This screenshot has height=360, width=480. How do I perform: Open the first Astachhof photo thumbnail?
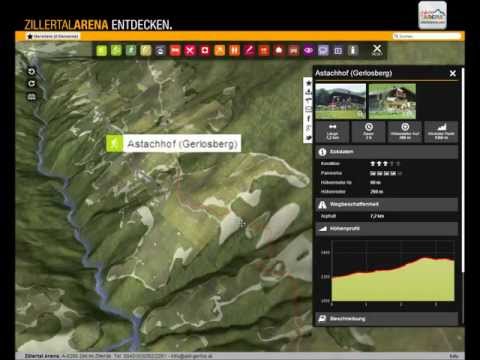pyautogui.click(x=341, y=101)
